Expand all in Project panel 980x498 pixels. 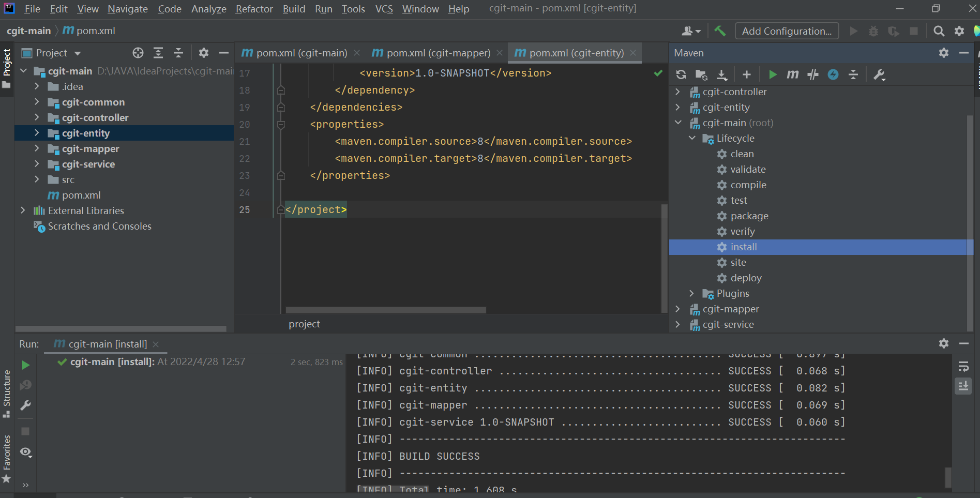tap(158, 53)
